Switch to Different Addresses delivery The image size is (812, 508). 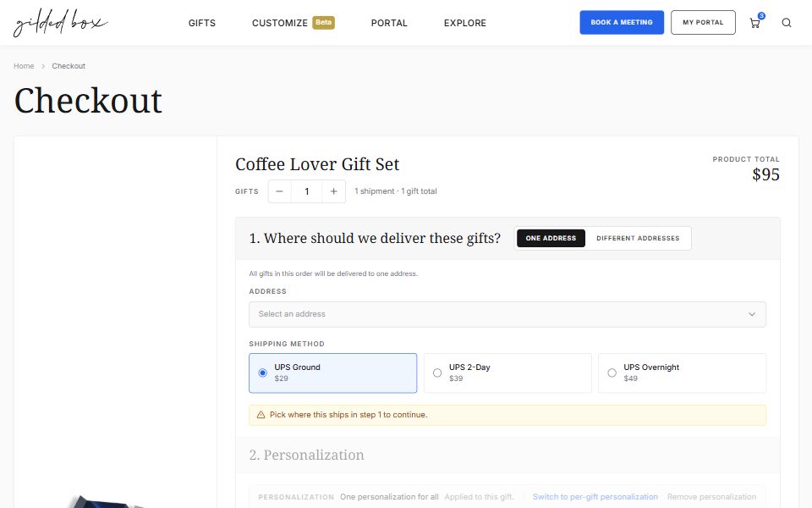pyautogui.click(x=638, y=238)
